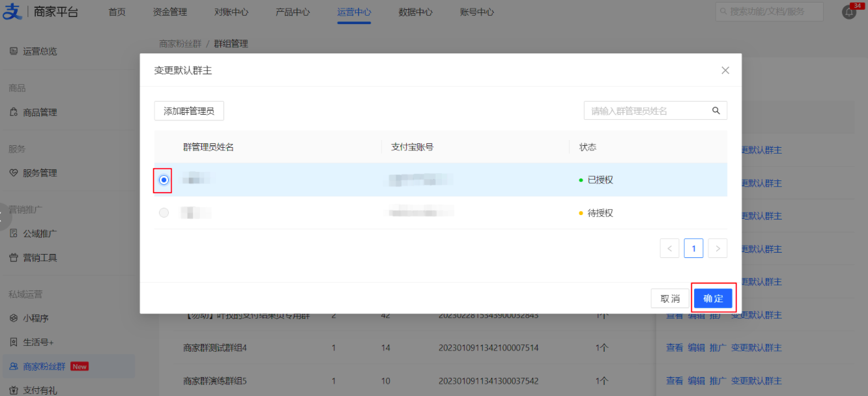868x396 pixels.
Task: Select the radio button for the 待授权 admin
Action: point(164,213)
